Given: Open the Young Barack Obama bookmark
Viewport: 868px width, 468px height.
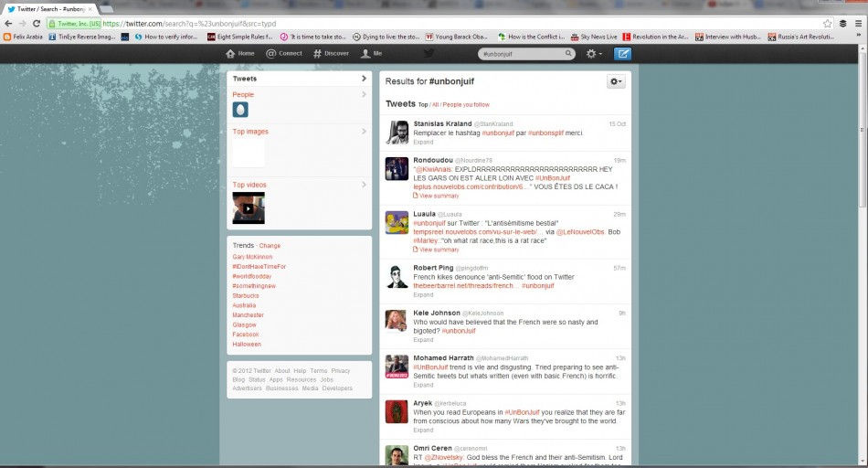Looking at the screenshot, I should click(457, 37).
